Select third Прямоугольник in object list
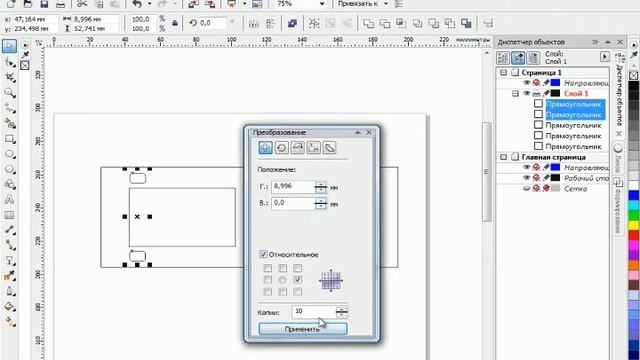This screenshot has width=640, height=360. (573, 125)
